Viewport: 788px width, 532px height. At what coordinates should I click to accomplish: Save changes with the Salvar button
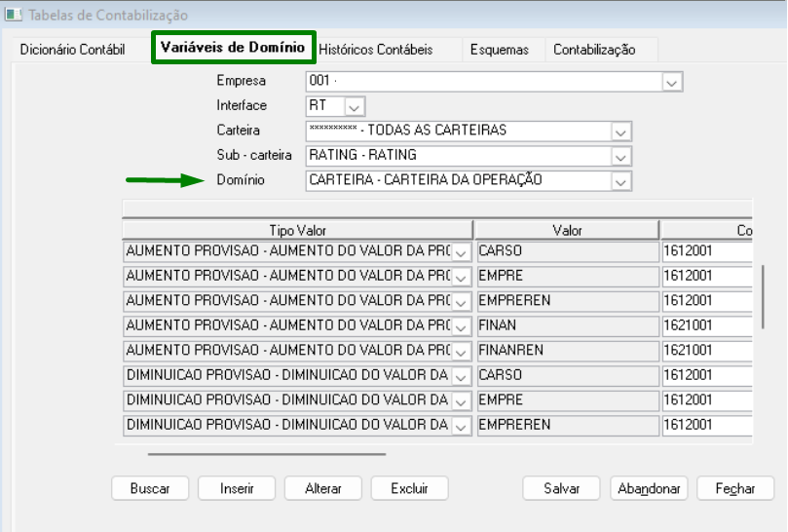pos(562,489)
